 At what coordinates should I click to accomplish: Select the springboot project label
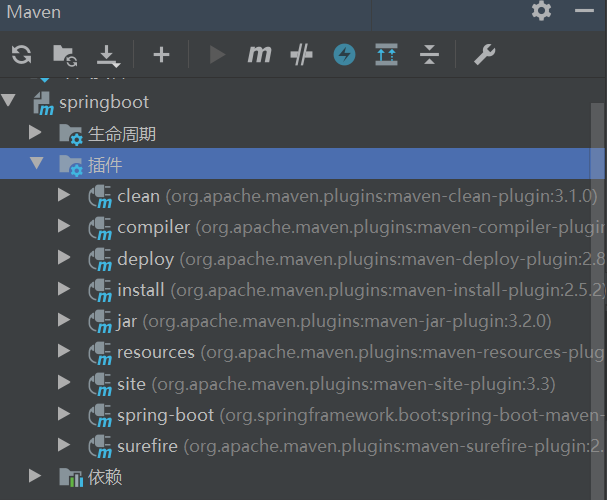pos(104,103)
